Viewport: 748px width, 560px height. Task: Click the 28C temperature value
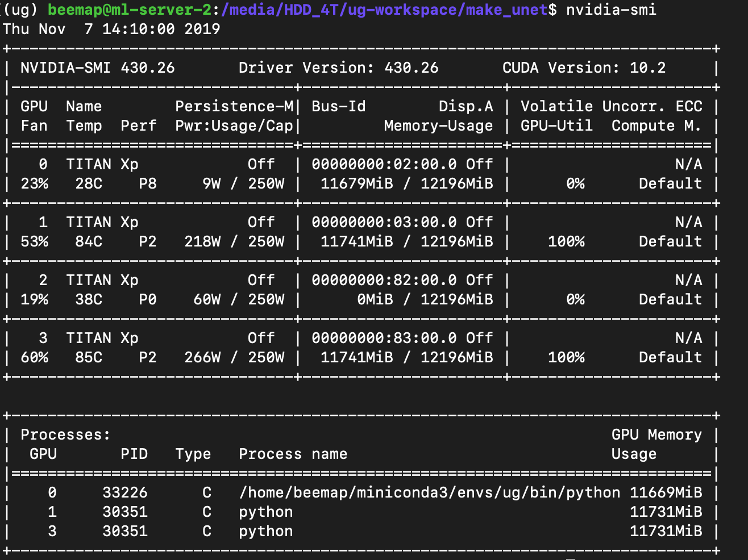click(x=89, y=183)
